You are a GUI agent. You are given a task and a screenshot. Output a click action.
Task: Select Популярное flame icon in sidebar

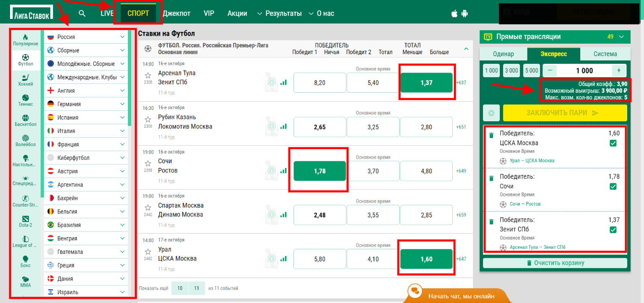click(26, 37)
